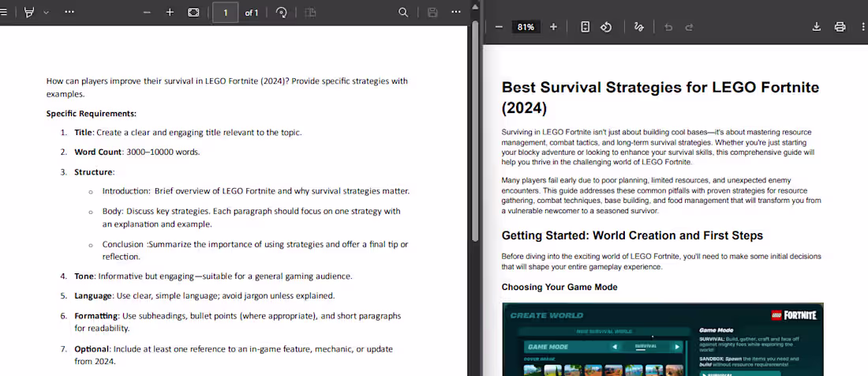Screen dimensions: 868x376
Task: Click paragraph starting 'Surviving in LEGO Fortnite'
Action: point(658,147)
